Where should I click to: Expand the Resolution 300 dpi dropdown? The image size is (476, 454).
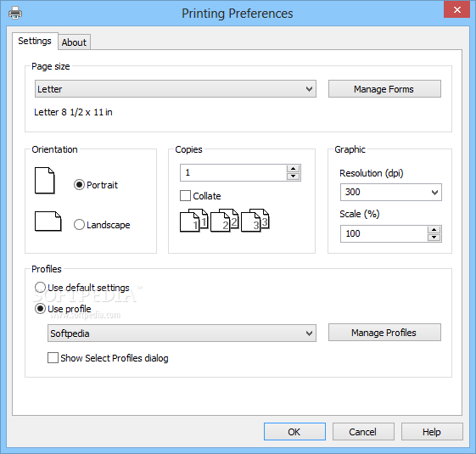tap(390, 193)
